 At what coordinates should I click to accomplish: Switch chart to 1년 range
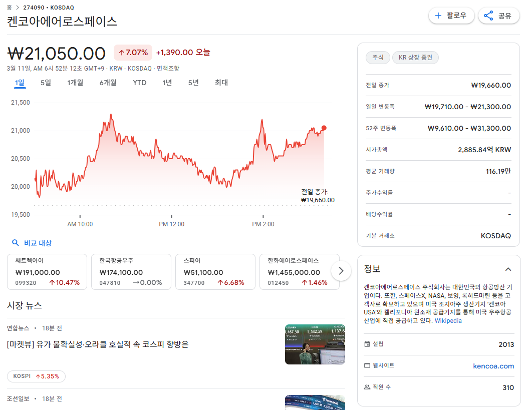(167, 83)
